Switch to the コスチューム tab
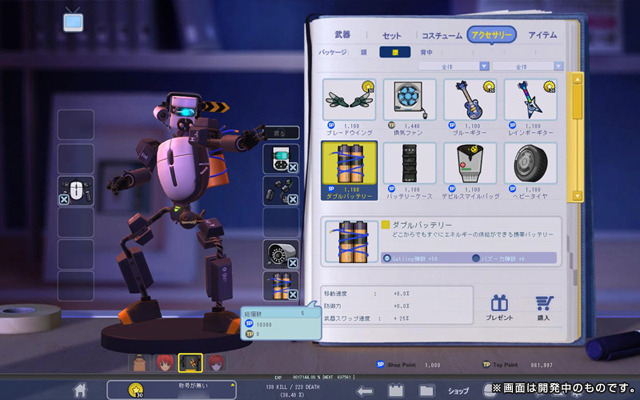 coord(442,36)
